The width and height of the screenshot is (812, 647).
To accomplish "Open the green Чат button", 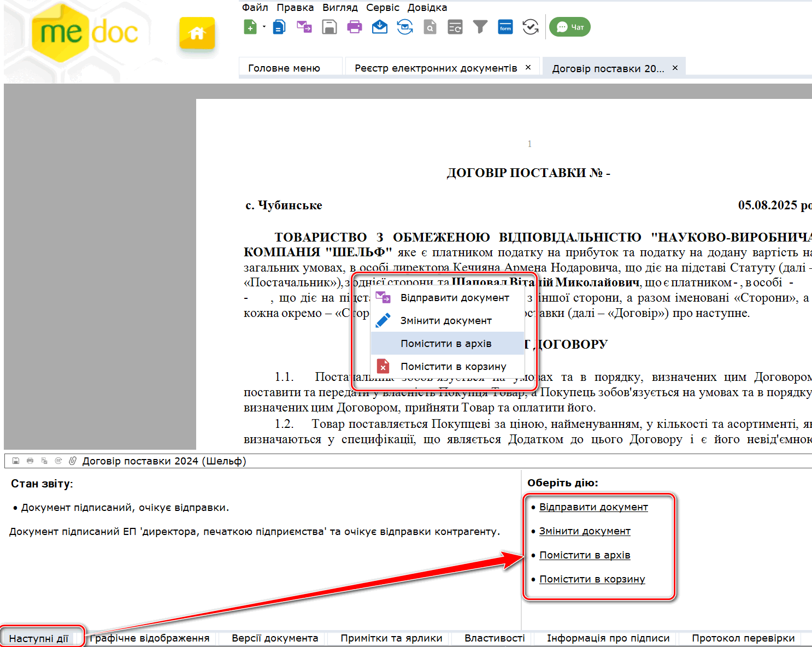I will [569, 27].
